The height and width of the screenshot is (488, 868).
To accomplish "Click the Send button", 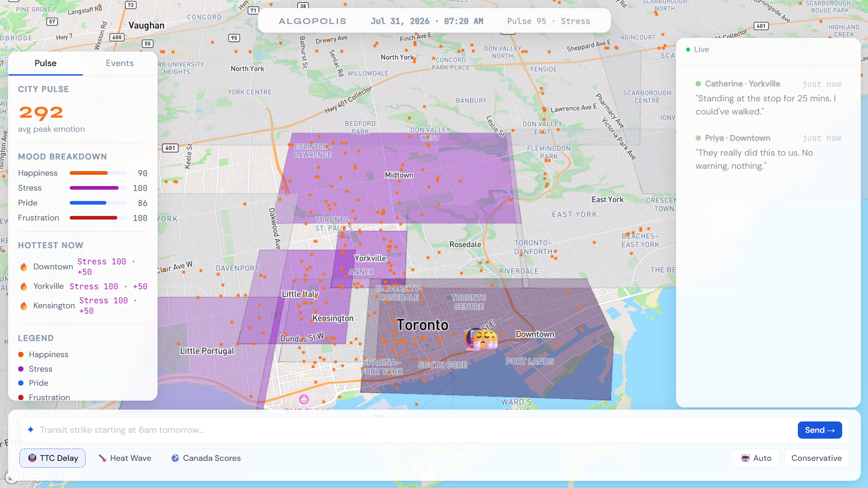I will pos(820,430).
